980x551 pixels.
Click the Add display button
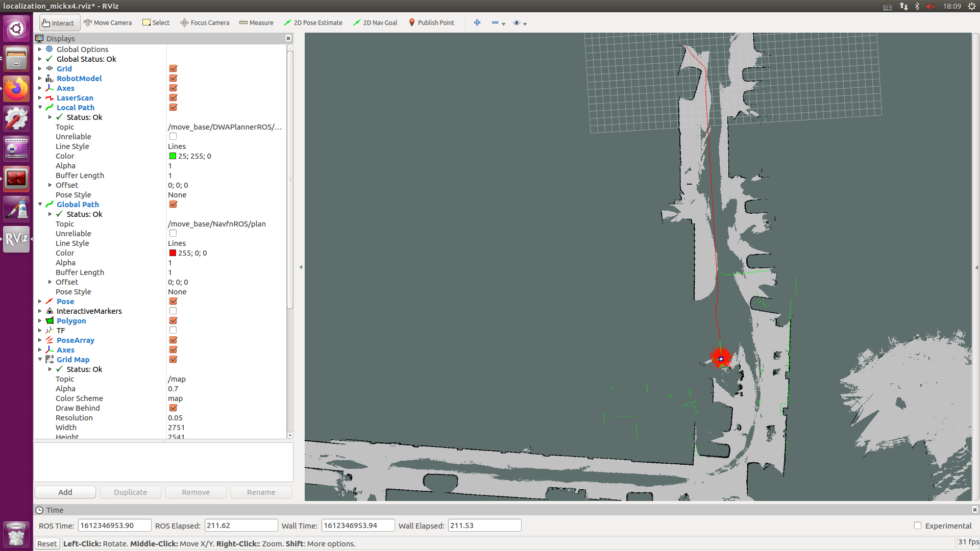tap(65, 492)
